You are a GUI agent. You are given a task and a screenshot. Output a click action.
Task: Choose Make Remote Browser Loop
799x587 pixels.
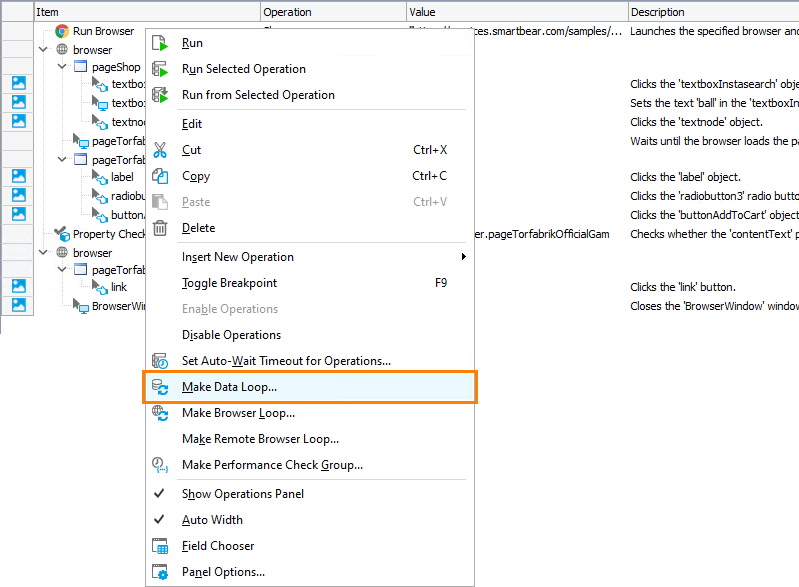[x=260, y=439]
